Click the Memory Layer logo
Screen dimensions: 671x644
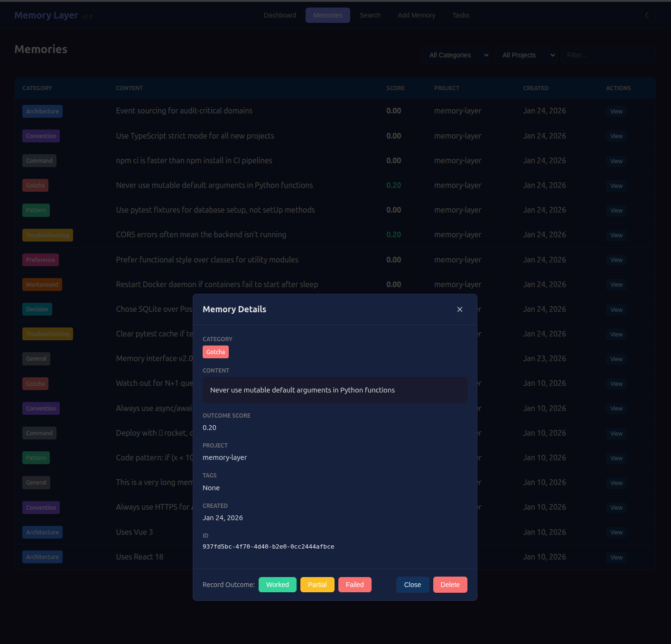(46, 15)
